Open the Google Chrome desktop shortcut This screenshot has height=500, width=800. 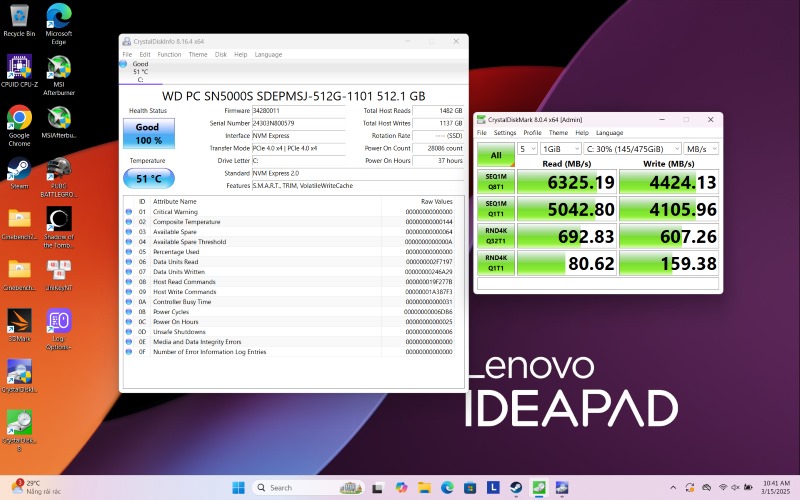pyautogui.click(x=19, y=126)
